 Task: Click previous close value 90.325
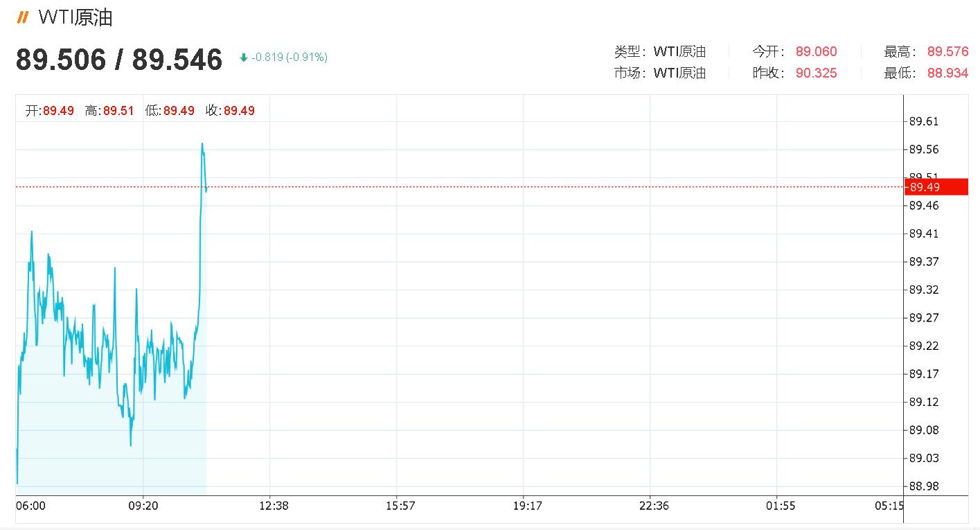[x=816, y=73]
